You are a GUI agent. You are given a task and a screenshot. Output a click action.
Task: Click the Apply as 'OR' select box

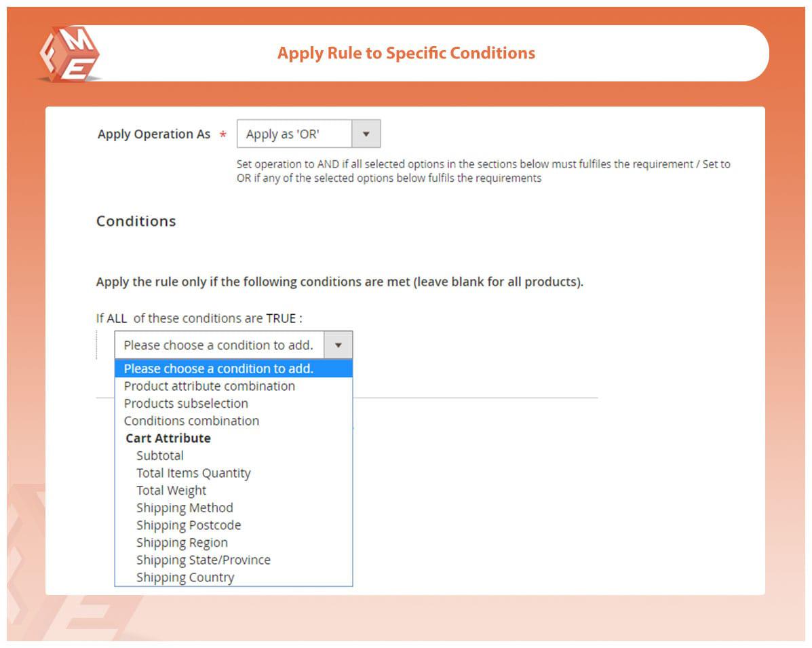point(309,134)
